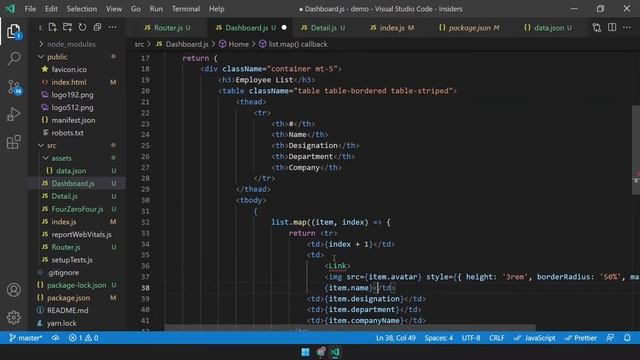The height and width of the screenshot is (360, 640).
Task: Click Ln 38, Col 49 position indicator
Action: click(396, 338)
